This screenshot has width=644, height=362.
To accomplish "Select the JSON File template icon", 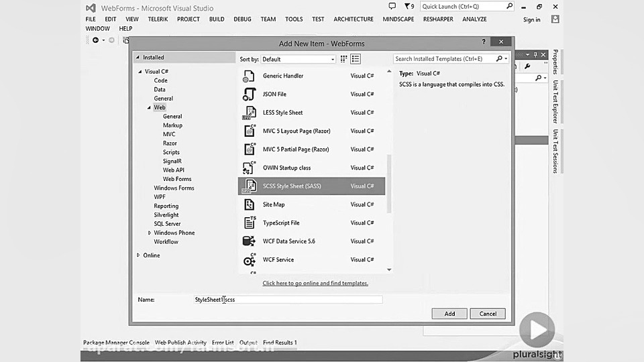I will click(249, 95).
